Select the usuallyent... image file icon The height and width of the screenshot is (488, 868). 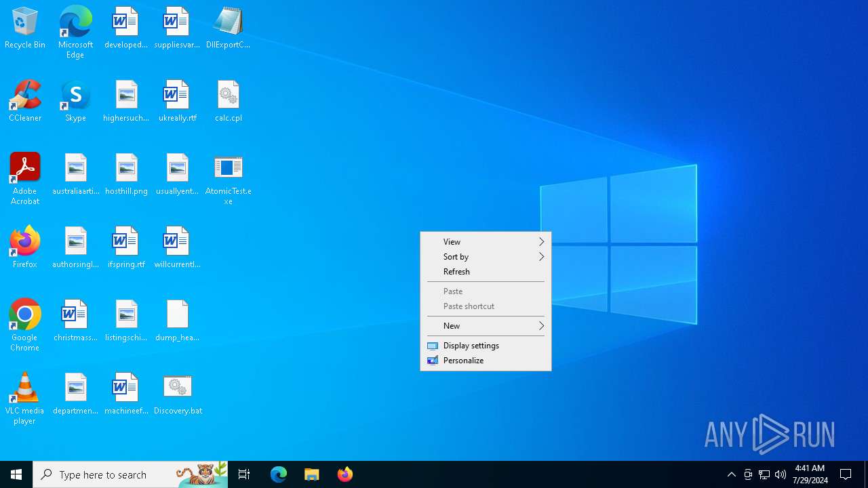coord(177,175)
